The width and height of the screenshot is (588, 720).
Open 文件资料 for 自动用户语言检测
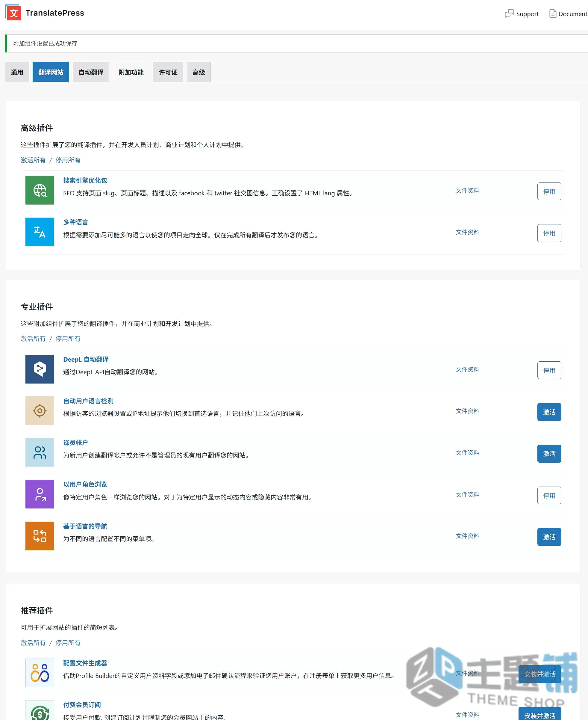467,411
